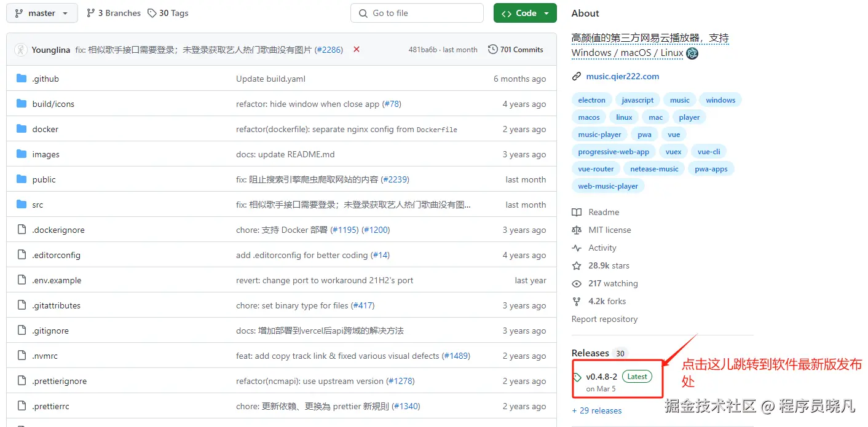
Task: Click the .gitattributes file icon
Action: tap(22, 305)
